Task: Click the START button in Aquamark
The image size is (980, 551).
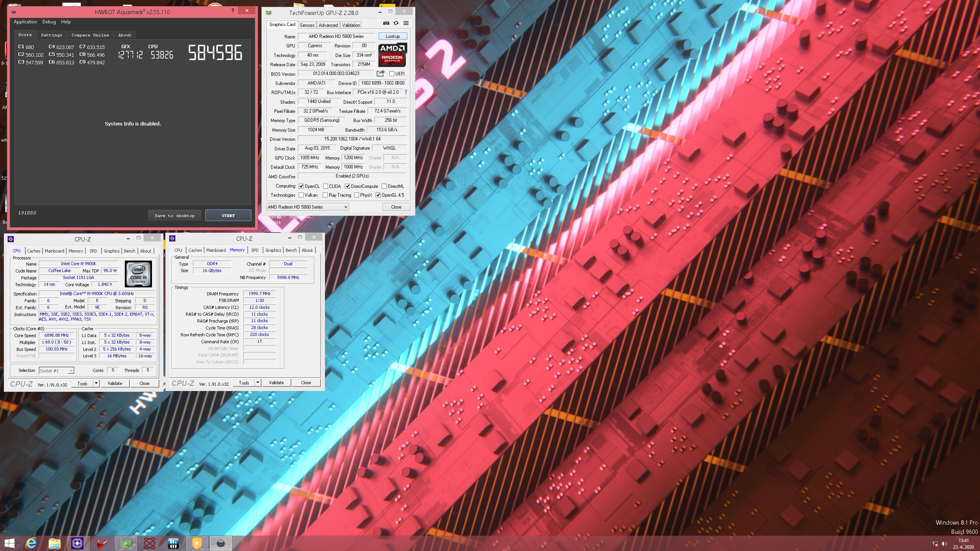Action: pos(228,215)
